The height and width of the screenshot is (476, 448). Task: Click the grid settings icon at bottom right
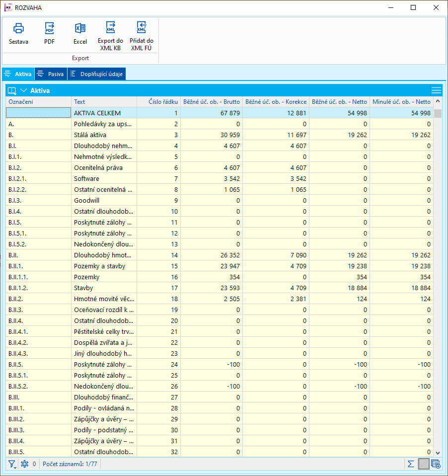pos(436,464)
